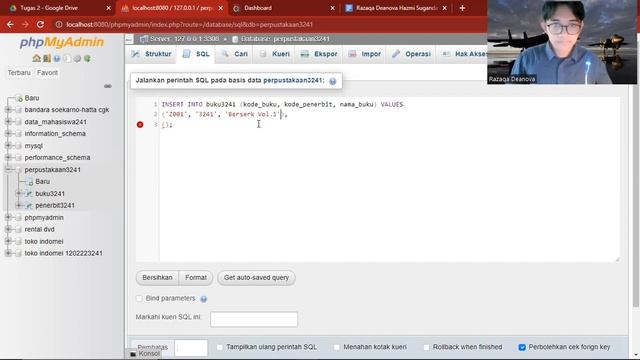
Task: Click browser back arrow
Action: click(10, 24)
